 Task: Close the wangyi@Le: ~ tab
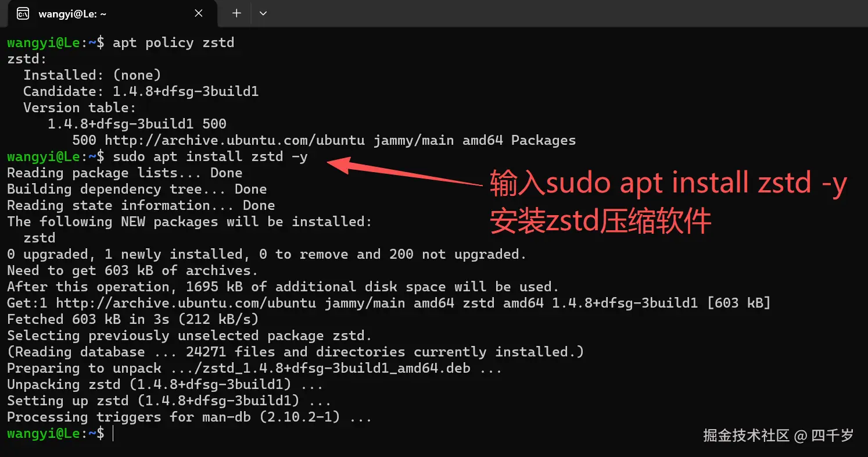(x=198, y=13)
